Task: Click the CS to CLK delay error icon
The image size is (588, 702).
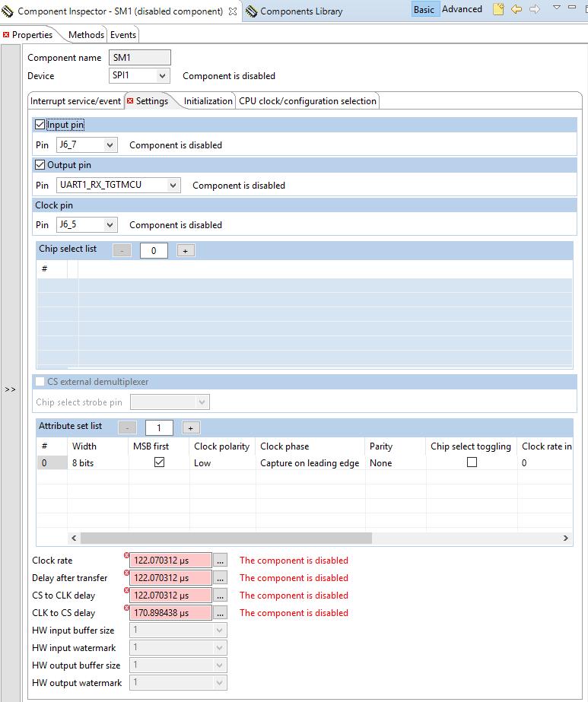Action: click(126, 590)
